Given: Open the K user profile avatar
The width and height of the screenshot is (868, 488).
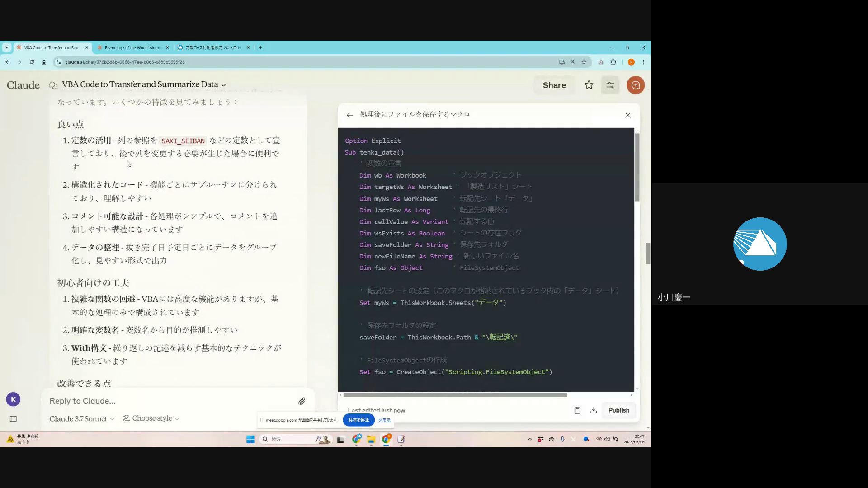Looking at the screenshot, I should pyautogui.click(x=13, y=399).
